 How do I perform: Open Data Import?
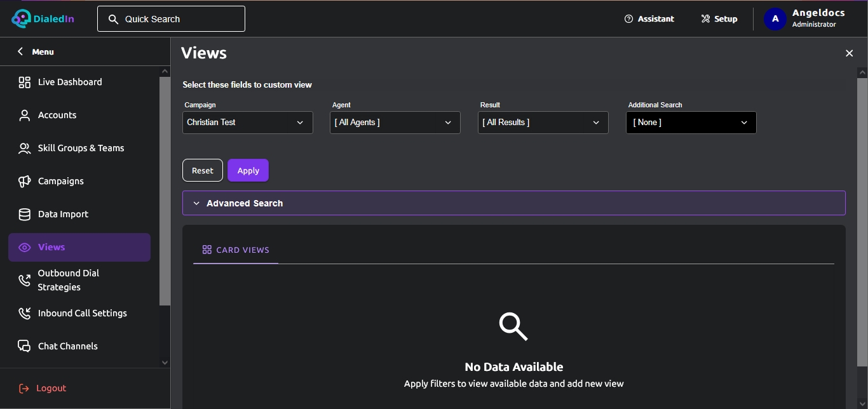coord(79,214)
